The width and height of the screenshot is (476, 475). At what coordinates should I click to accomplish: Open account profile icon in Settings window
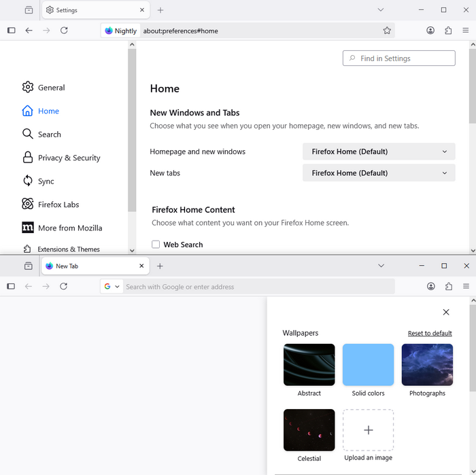click(x=430, y=31)
